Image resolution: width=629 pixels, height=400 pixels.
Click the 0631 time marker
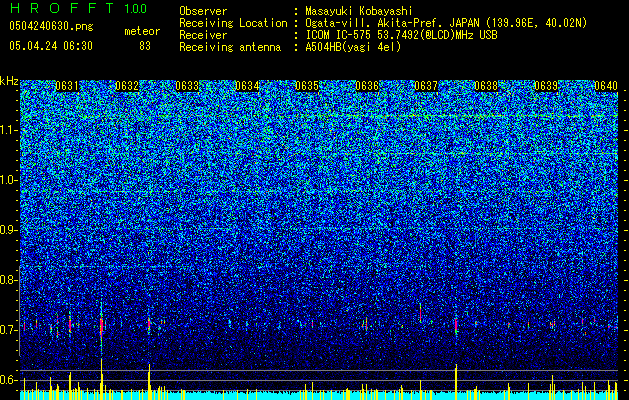coord(67,86)
